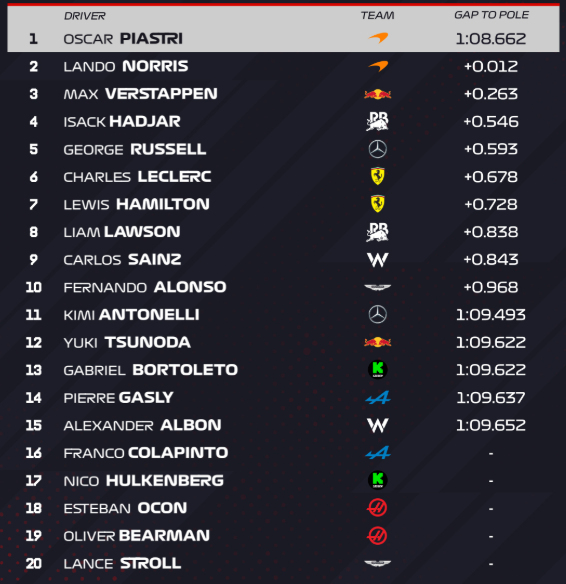Open the Kick Sauber logo beside Bortoleto
Screen dimensions: 566x584
pos(378,369)
